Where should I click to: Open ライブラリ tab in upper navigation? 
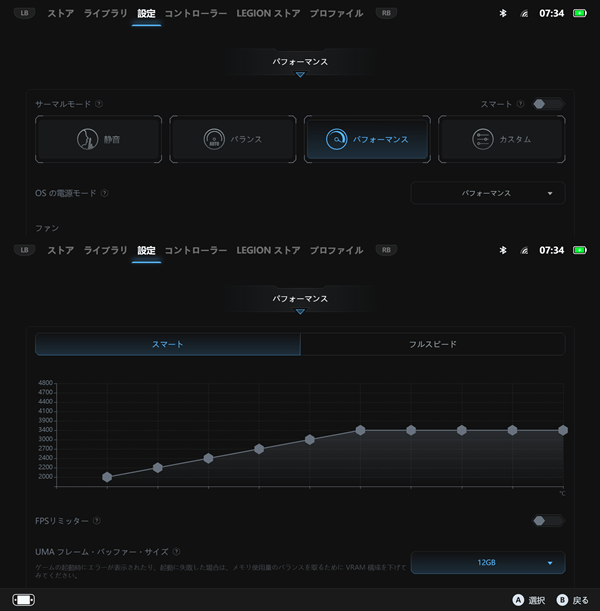[106, 13]
